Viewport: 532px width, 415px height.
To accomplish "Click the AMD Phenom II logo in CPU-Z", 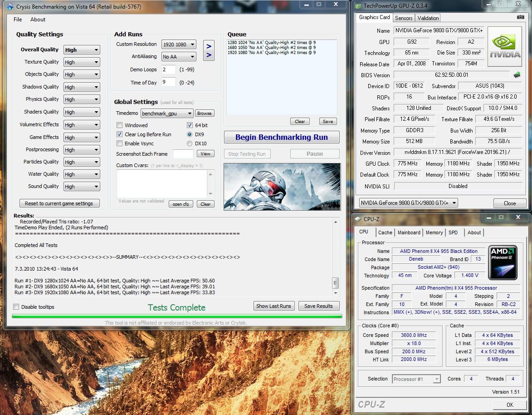I will [x=504, y=262].
